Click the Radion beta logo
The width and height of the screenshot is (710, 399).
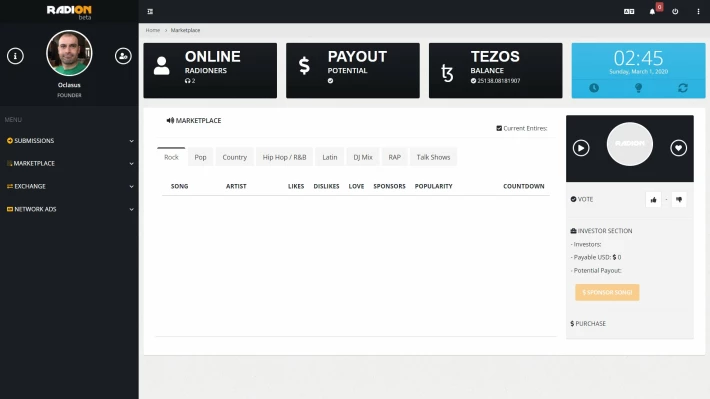[x=69, y=11]
